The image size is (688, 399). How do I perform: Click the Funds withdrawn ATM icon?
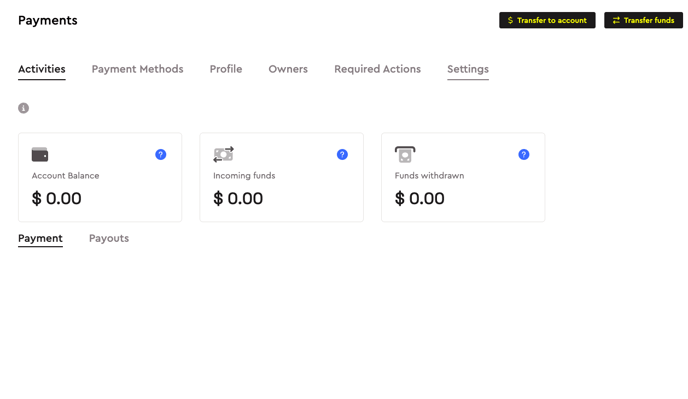click(x=405, y=155)
